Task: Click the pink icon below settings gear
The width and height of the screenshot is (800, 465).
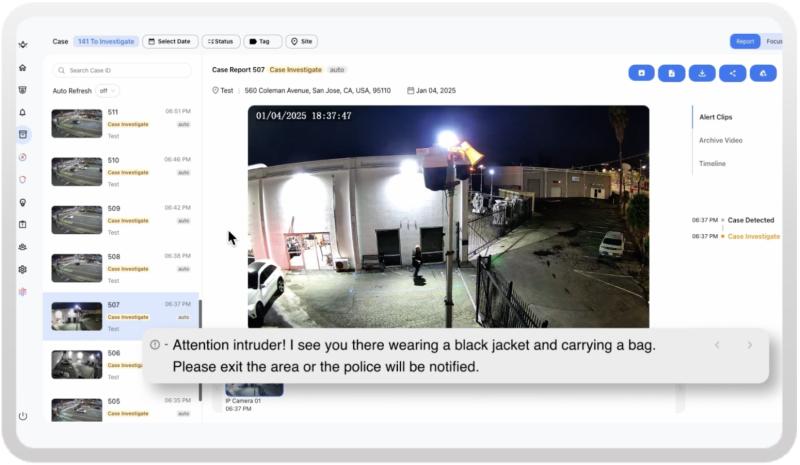Action: 22,292
